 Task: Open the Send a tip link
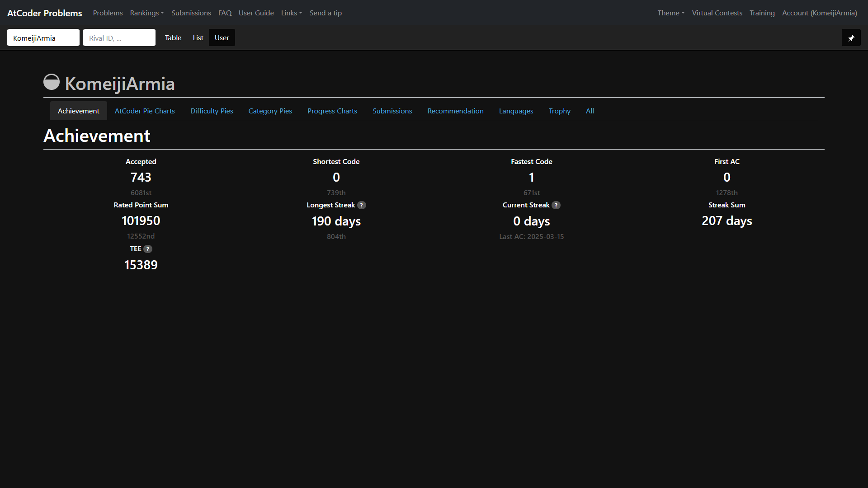click(x=325, y=13)
